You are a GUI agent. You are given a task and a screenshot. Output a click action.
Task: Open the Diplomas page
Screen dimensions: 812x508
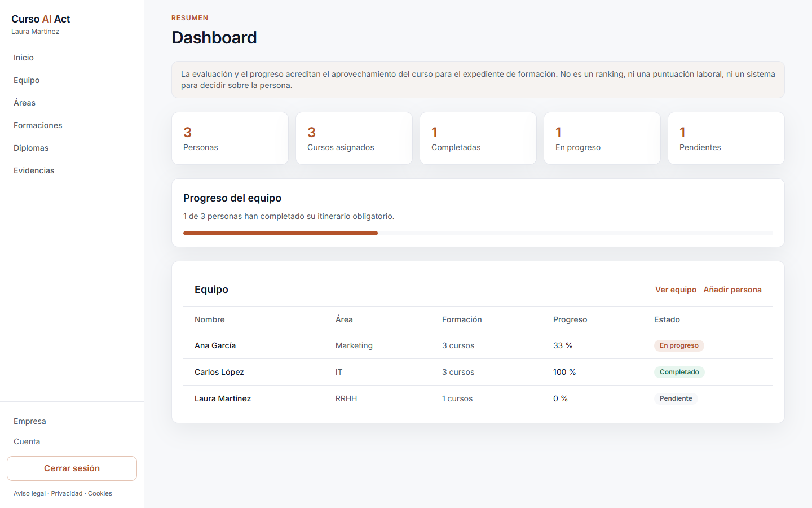click(x=31, y=148)
